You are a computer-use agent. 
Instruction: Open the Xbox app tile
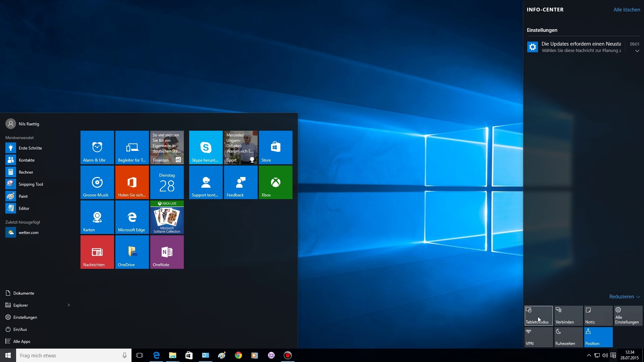click(x=275, y=182)
